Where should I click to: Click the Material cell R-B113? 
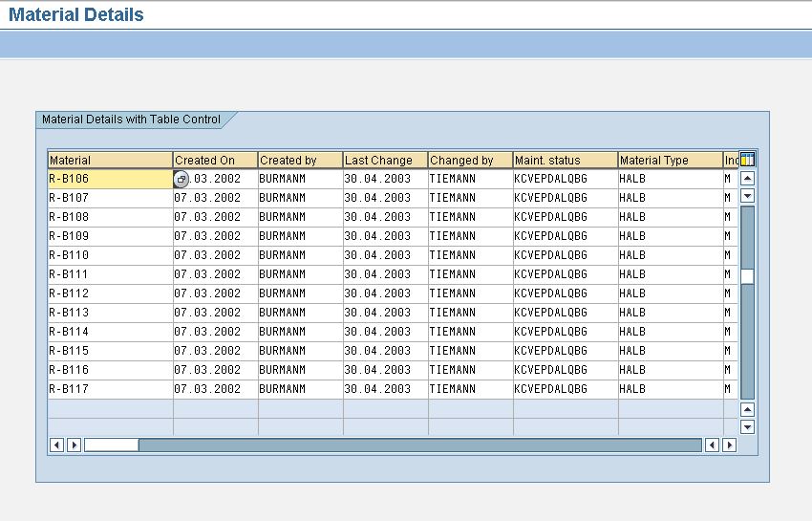point(110,313)
